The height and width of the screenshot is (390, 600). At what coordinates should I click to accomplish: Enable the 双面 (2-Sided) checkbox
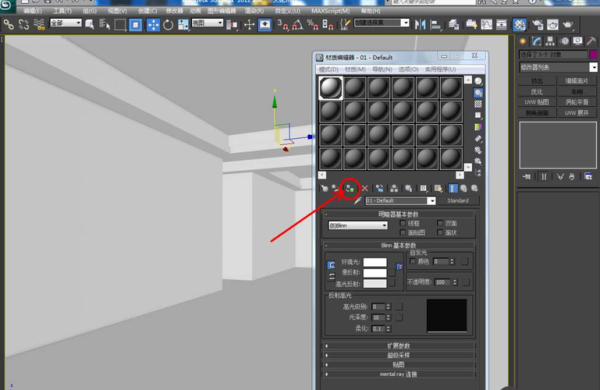click(440, 223)
